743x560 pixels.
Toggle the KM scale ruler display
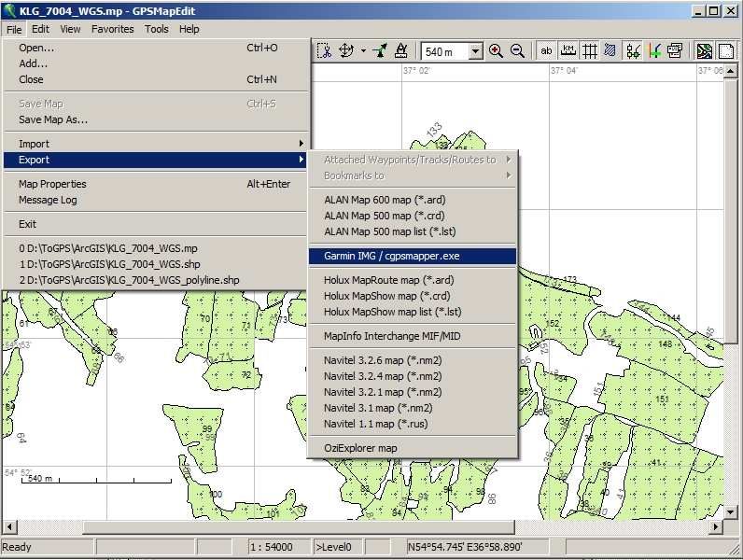pyautogui.click(x=568, y=50)
